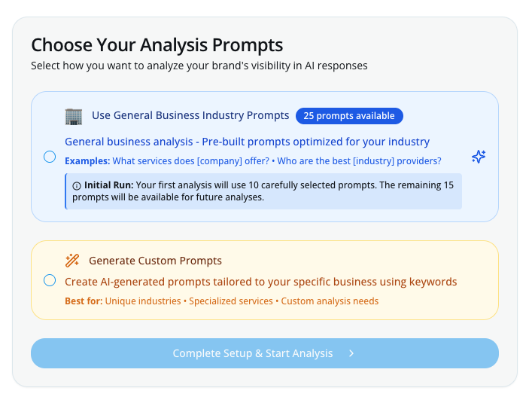The width and height of the screenshot is (532, 403).
Task: Click the Examples line of sample prompts
Action: pos(253,160)
